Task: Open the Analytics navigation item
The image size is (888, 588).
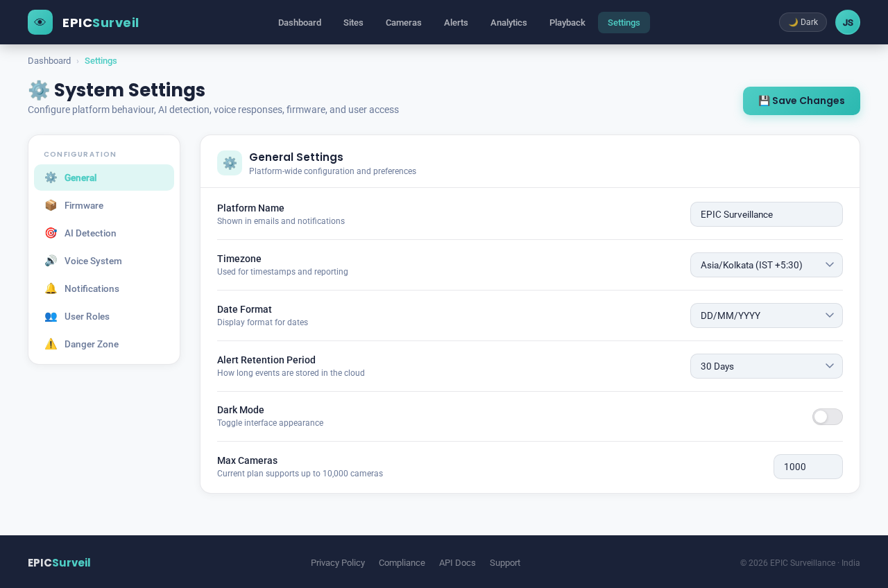Action: tap(508, 22)
